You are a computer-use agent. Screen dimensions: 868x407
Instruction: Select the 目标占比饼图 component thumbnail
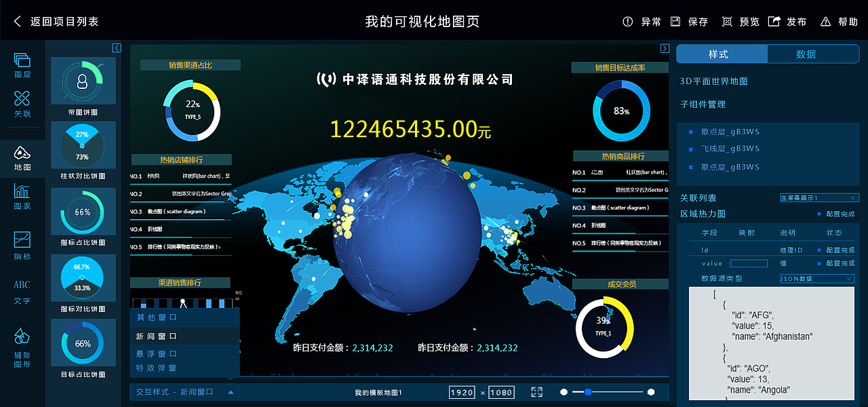click(x=83, y=344)
